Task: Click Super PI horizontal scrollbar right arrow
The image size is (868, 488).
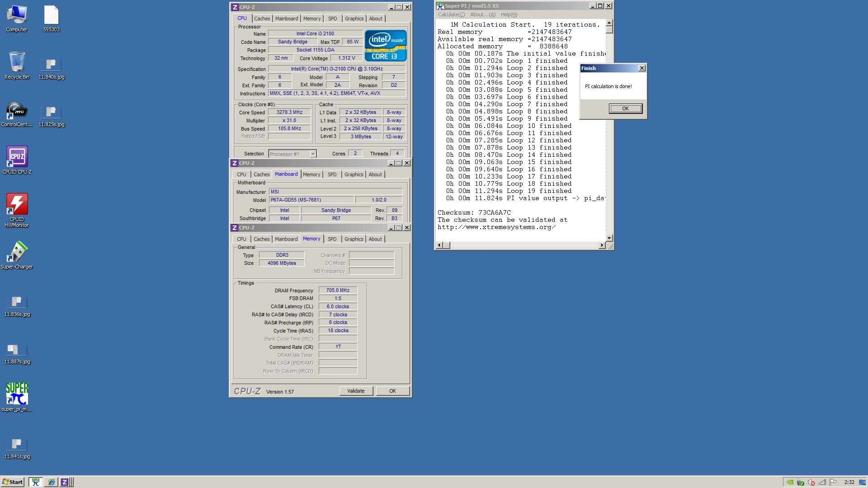Action: tap(602, 245)
